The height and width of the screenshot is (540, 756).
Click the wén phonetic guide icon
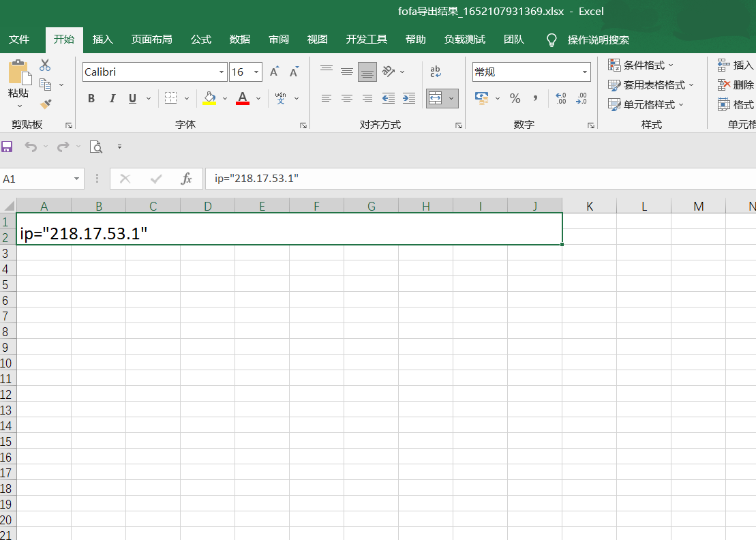pyautogui.click(x=280, y=98)
